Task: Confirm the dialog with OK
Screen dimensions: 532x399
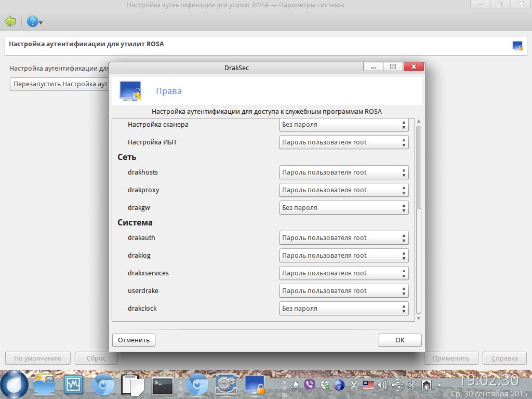Action: click(x=400, y=340)
